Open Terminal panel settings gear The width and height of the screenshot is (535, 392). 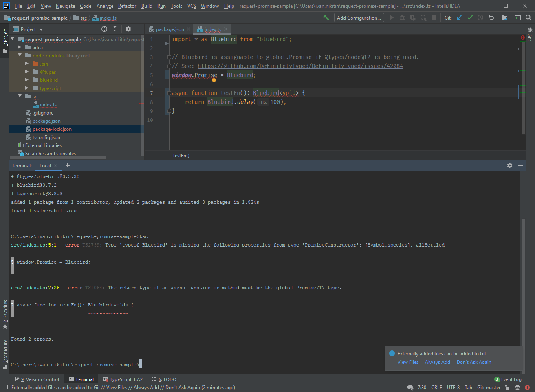click(x=510, y=165)
